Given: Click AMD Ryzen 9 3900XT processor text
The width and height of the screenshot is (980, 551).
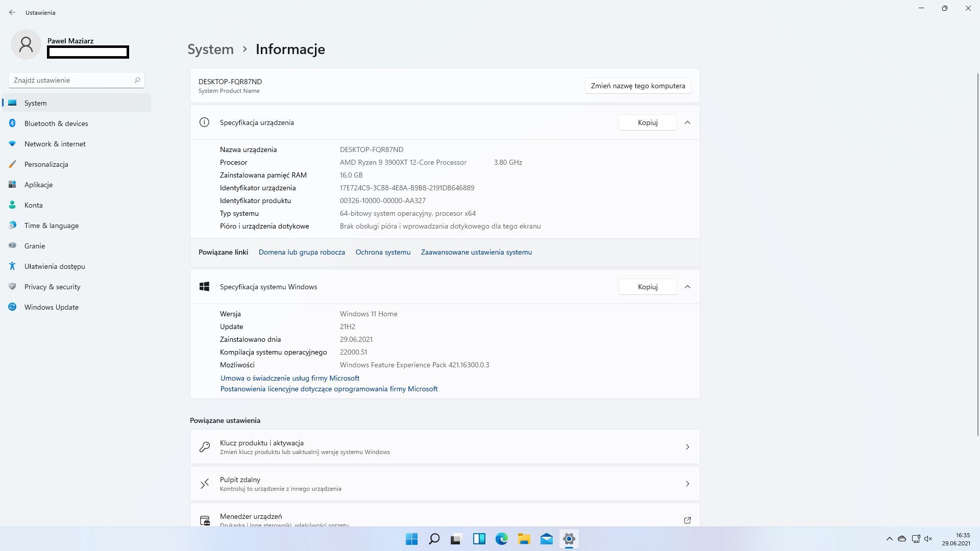Looking at the screenshot, I should tap(403, 162).
